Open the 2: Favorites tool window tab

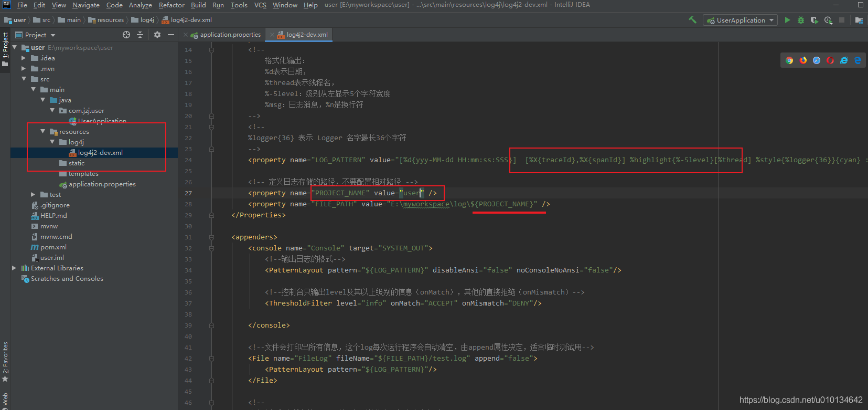tap(5, 361)
